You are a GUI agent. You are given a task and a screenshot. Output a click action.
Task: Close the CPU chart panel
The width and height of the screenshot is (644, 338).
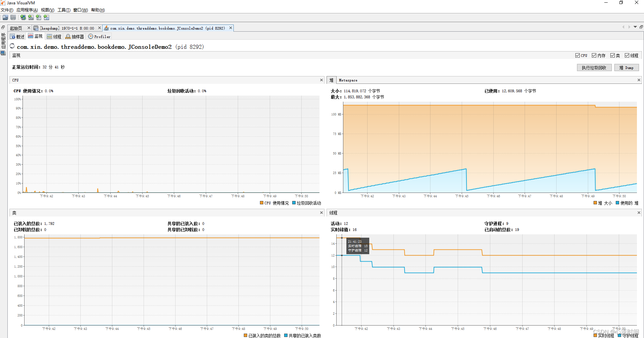point(321,80)
